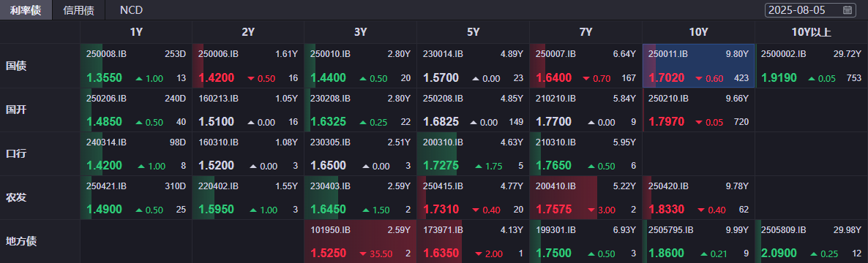Image resolution: width=868 pixels, height=263 pixels.
Task: Switch to the NCD tab
Action: [131, 10]
